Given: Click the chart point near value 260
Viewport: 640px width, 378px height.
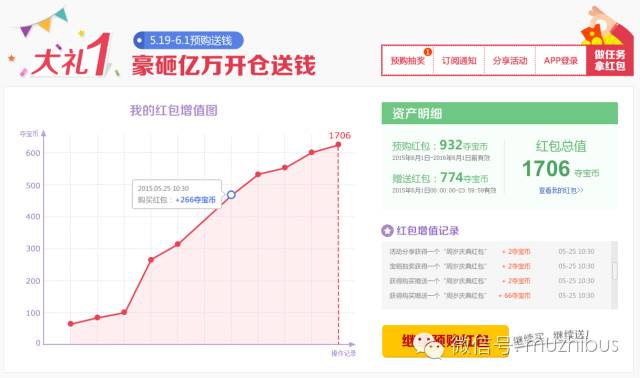Looking at the screenshot, I should 151,260.
